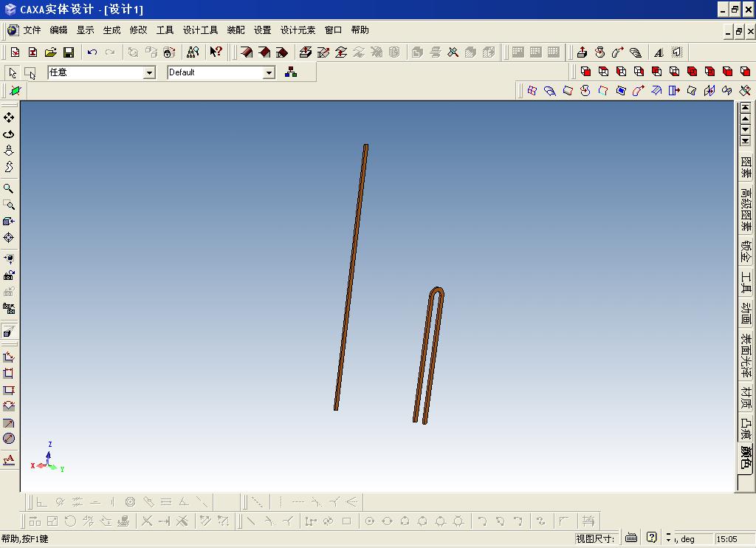Select the zoom window tool
The width and height of the screenshot is (756, 548).
coord(9,205)
